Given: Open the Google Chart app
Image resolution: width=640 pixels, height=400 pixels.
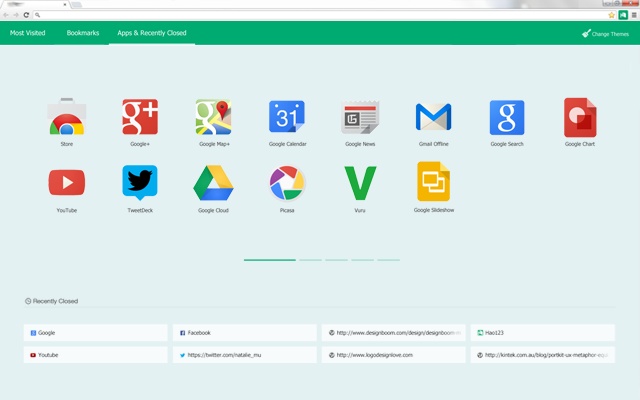Looking at the screenshot, I should pos(580,118).
